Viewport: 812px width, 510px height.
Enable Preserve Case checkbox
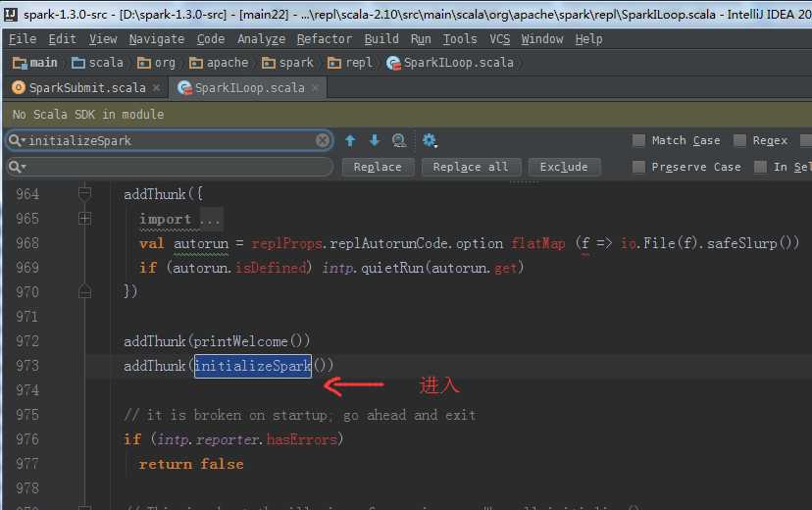coord(639,167)
